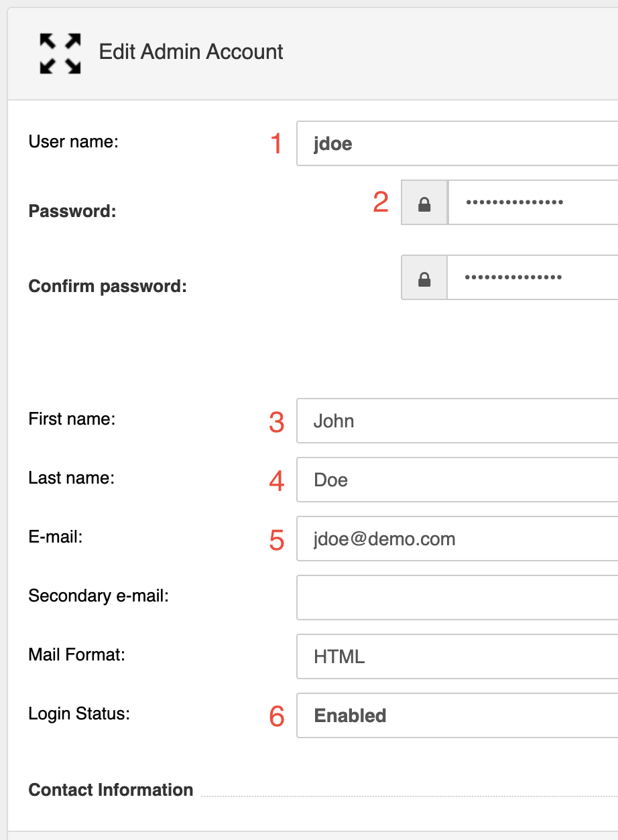This screenshot has width=618, height=840.
Task: Open the Login Status dropdown showing Enabled
Action: (457, 715)
